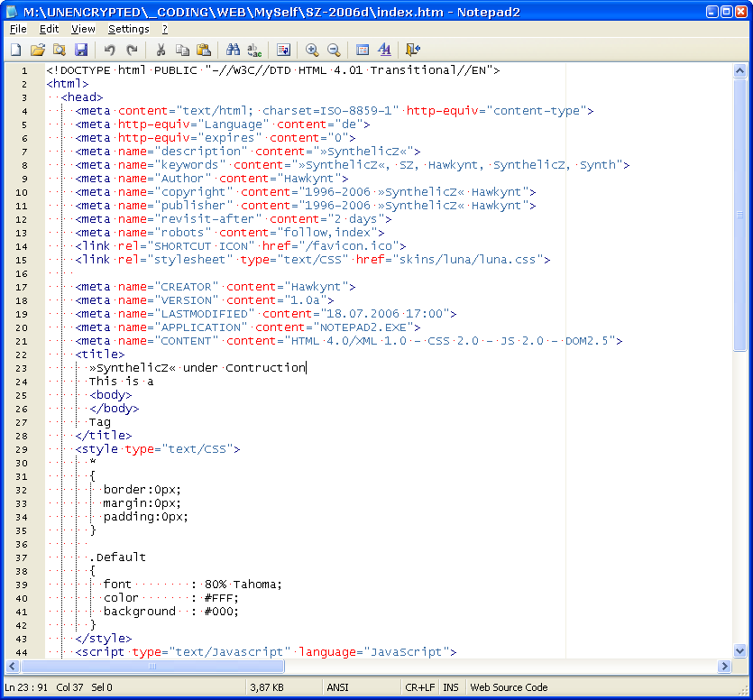Viewport: 753px width, 700px height.
Task: Click the opening <body> tag text
Action: point(110,395)
